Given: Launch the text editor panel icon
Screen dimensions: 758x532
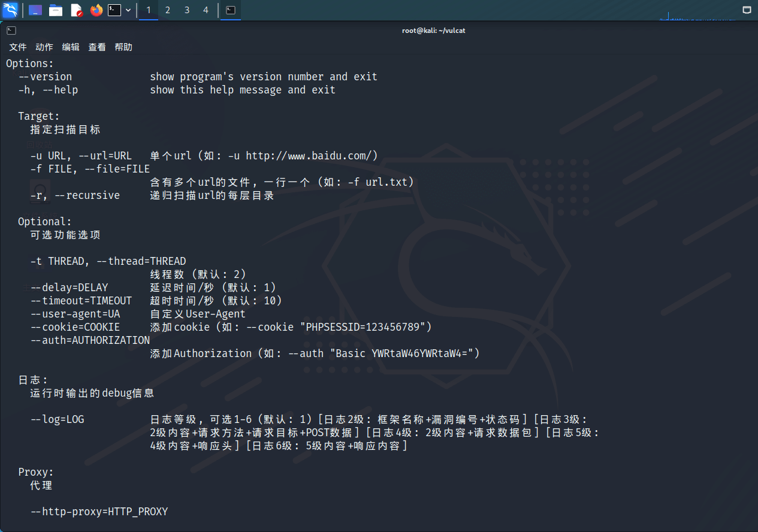Looking at the screenshot, I should [x=76, y=10].
